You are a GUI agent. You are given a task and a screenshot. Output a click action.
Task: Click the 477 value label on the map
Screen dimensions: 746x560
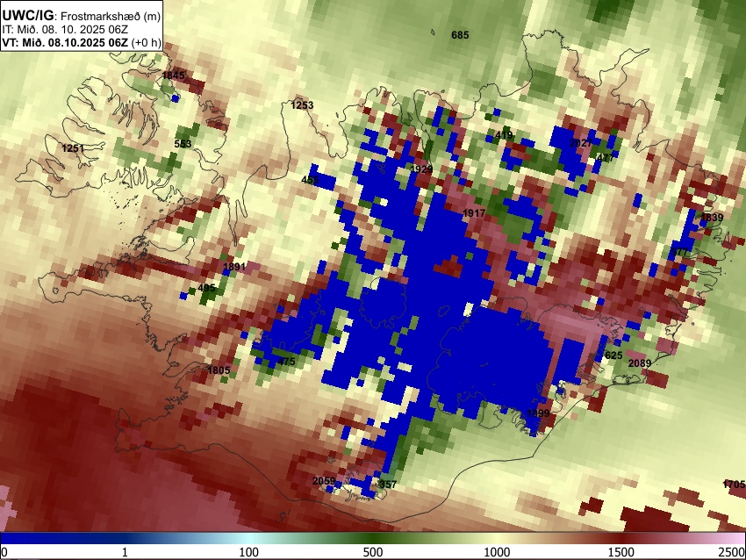tap(606, 158)
